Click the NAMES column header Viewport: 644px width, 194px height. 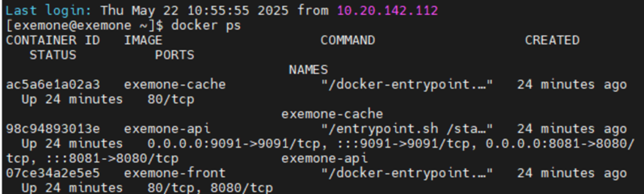pyautogui.click(x=308, y=70)
